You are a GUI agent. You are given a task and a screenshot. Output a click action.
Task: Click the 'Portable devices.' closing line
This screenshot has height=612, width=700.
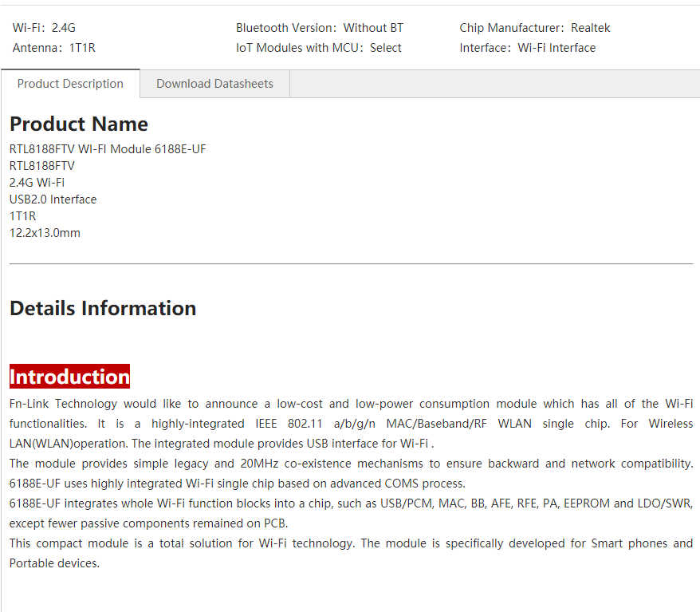tap(54, 563)
